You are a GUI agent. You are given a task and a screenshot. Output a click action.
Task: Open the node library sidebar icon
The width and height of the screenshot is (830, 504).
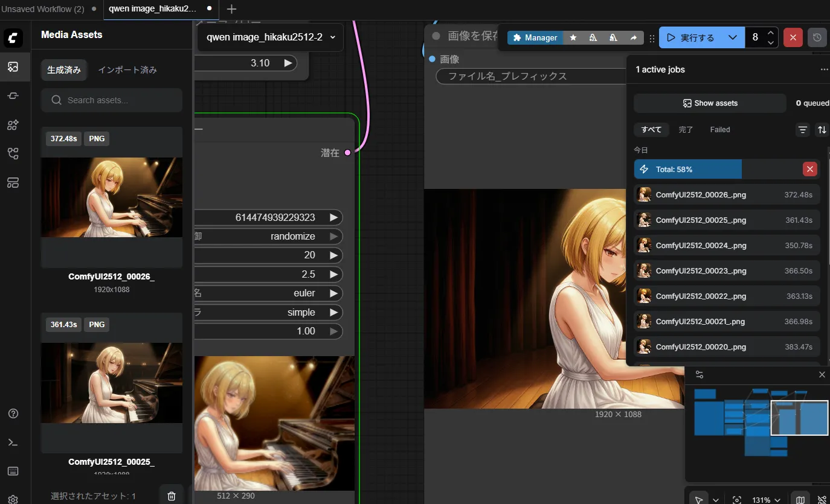click(x=13, y=96)
